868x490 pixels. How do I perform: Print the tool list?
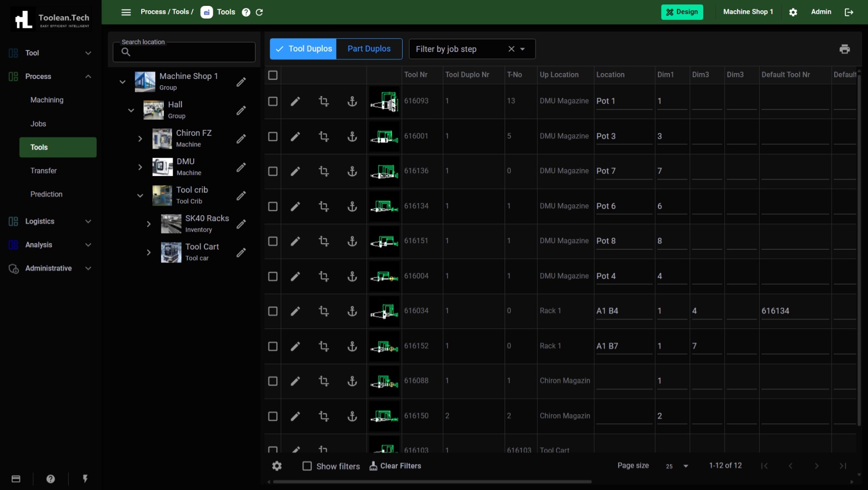(x=844, y=49)
